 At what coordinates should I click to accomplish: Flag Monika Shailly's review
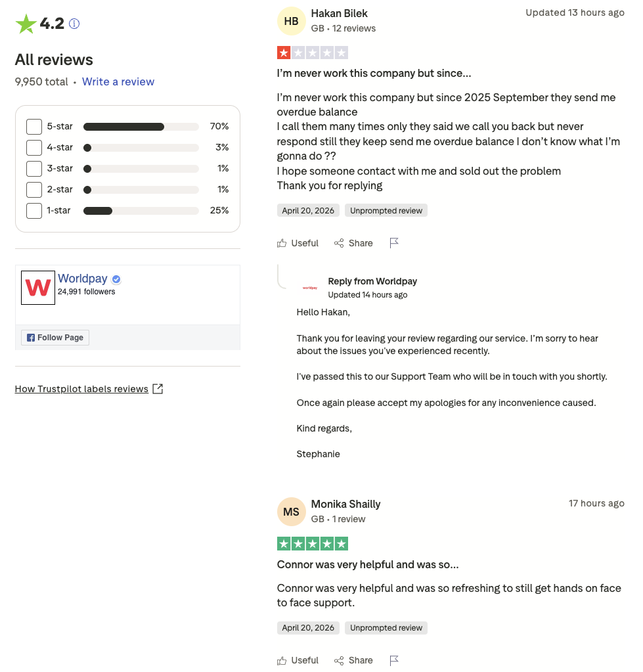pos(394,660)
